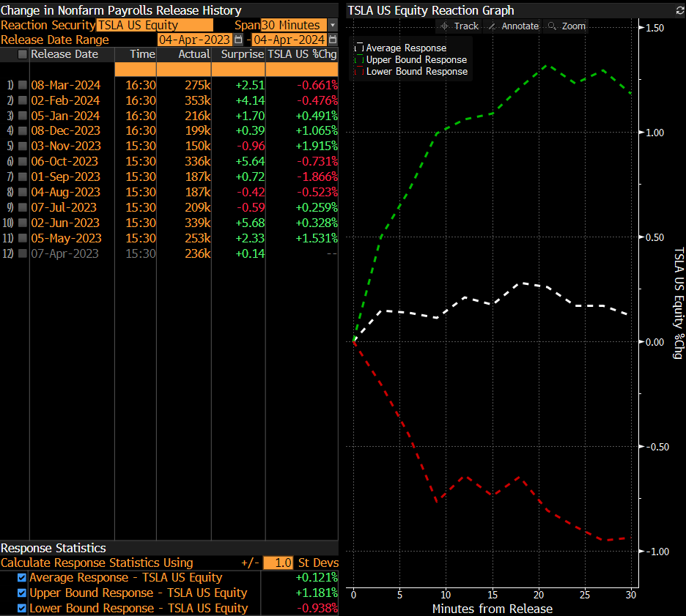Sort by the Actual column header
Viewport: 686px width, 616px height.
pos(194,54)
